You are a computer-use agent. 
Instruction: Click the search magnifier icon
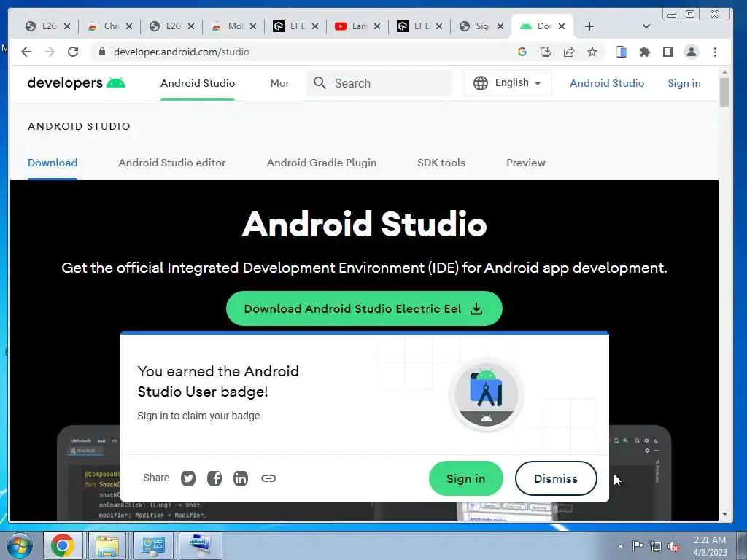coord(320,83)
